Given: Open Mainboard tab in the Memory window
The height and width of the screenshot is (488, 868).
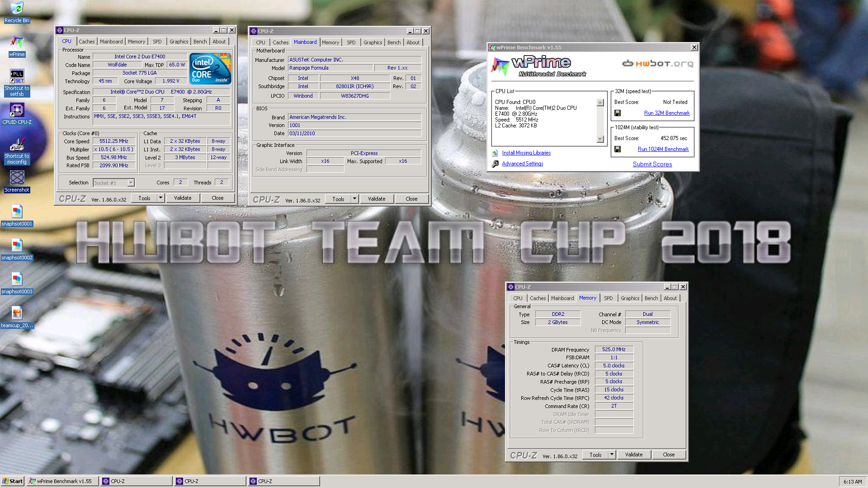Looking at the screenshot, I should (x=562, y=298).
